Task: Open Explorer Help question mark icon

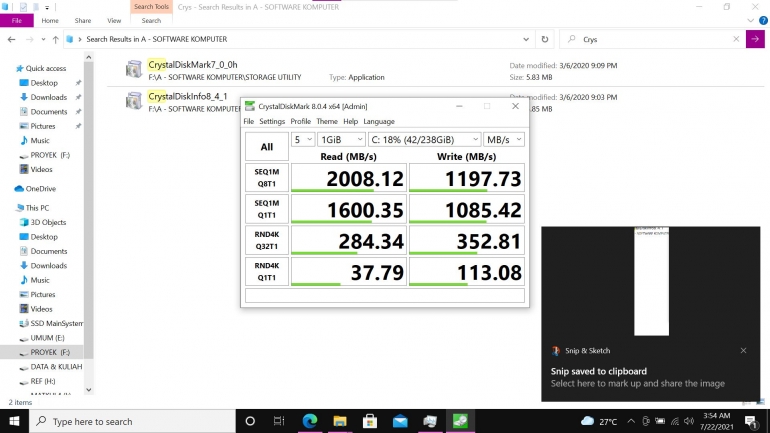Action: tap(763, 21)
